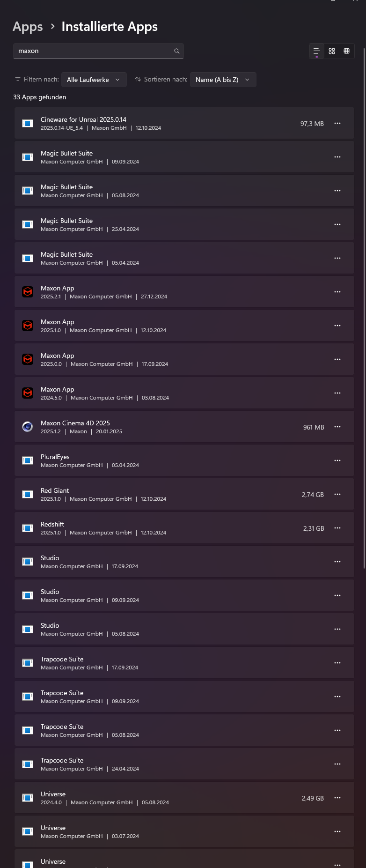Click the Cinema 4D 2025 app icon

pyautogui.click(x=28, y=427)
